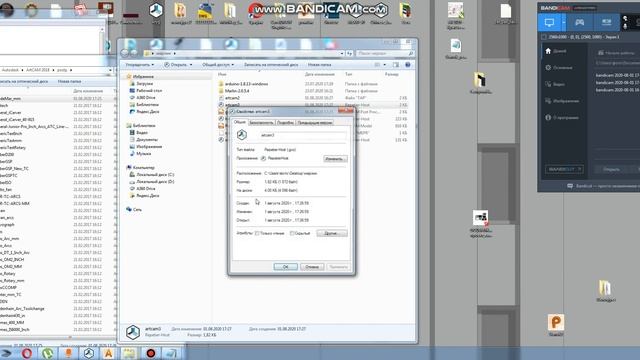Open the Bandicam Home section
640x360 pixels.
click(556, 51)
